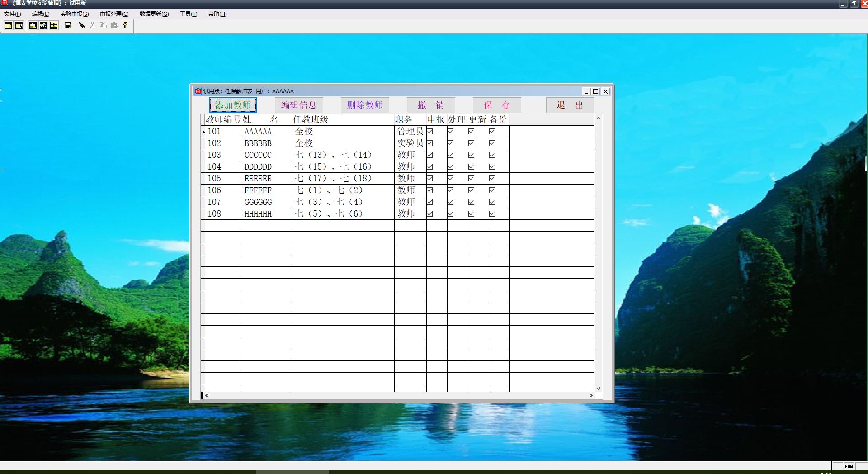Viewport: 868px width, 474px height.
Task: Toggle 处理 checkbox for teacher 102 BBBBBB
Action: click(x=451, y=143)
